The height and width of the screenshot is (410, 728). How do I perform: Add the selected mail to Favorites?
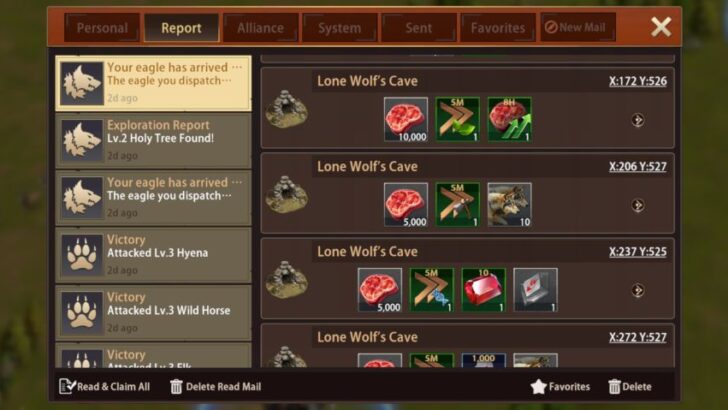[560, 386]
